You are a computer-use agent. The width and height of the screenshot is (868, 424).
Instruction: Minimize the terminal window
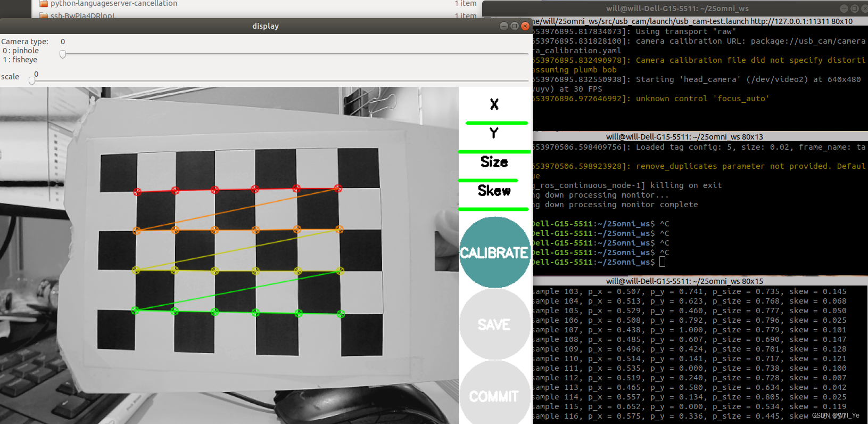pos(844,9)
